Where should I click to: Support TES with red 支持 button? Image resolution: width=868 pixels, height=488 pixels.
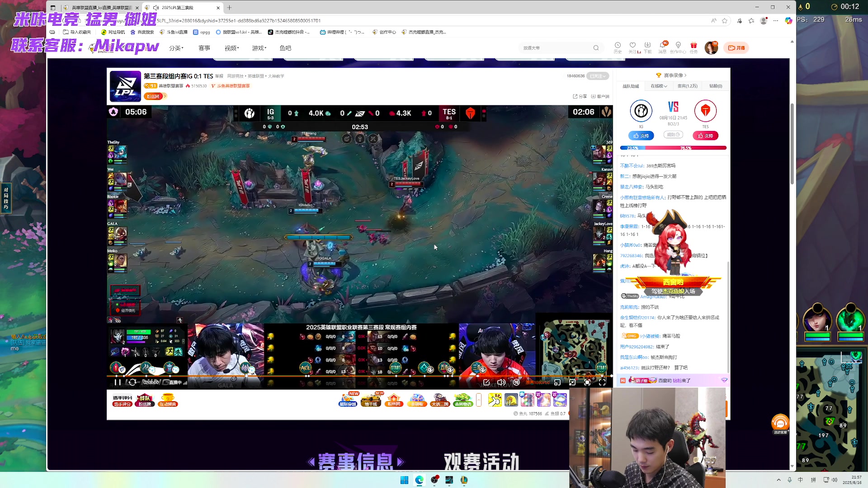(x=705, y=136)
